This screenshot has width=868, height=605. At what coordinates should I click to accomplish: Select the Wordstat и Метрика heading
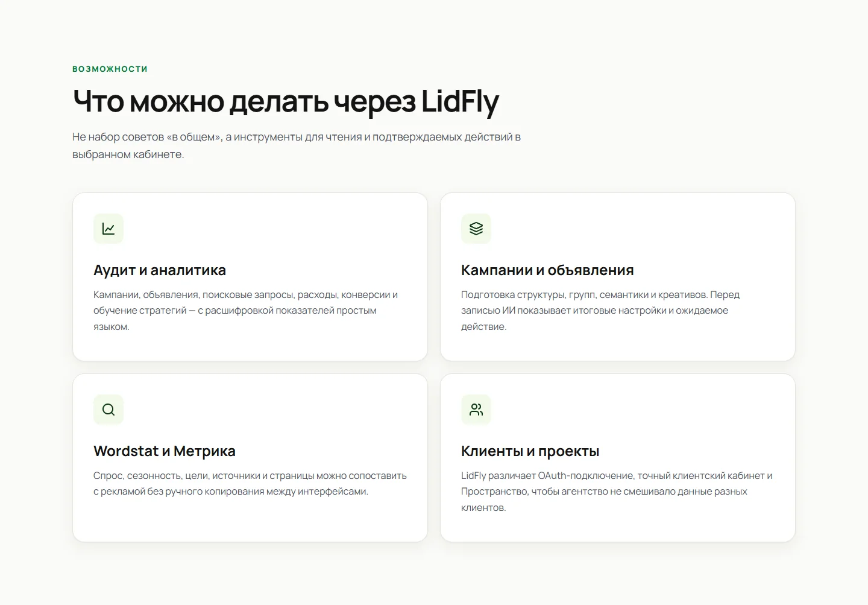pos(165,451)
